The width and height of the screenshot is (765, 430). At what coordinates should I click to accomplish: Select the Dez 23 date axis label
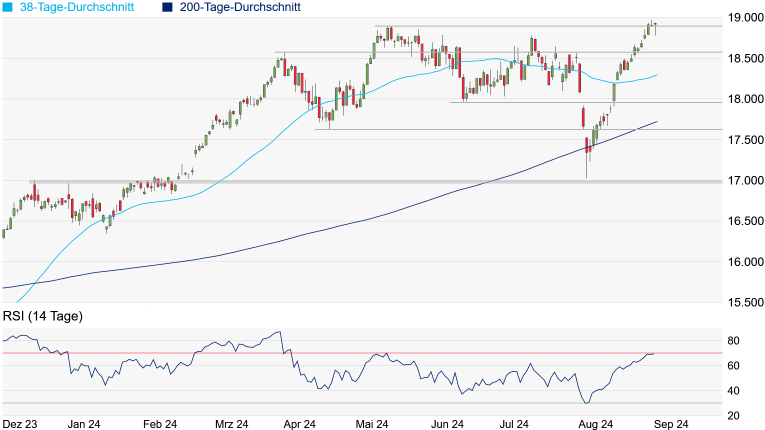pyautogui.click(x=21, y=423)
